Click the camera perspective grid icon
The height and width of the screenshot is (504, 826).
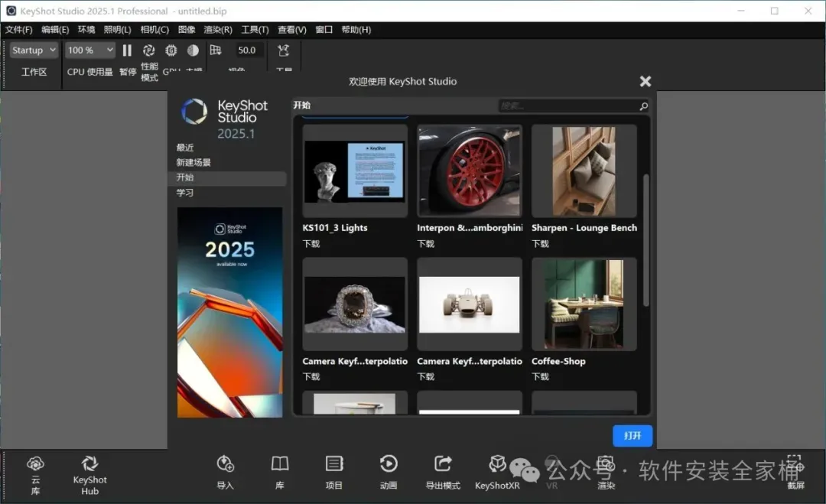(x=216, y=50)
